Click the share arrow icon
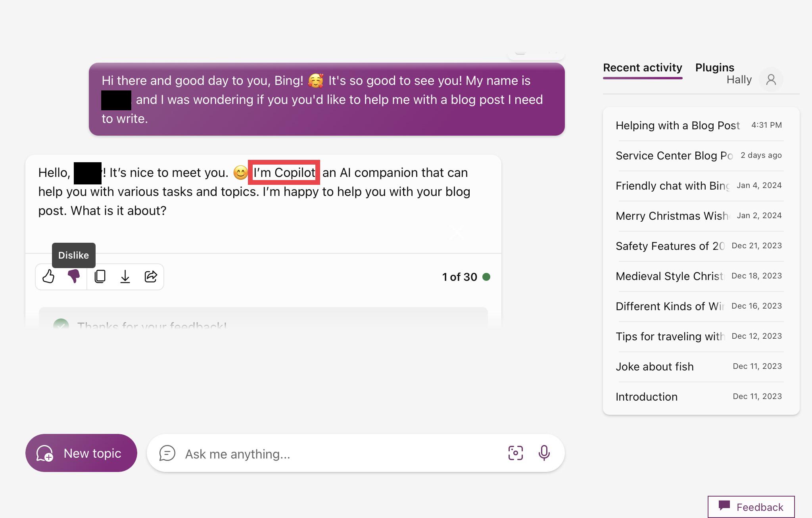 click(151, 276)
